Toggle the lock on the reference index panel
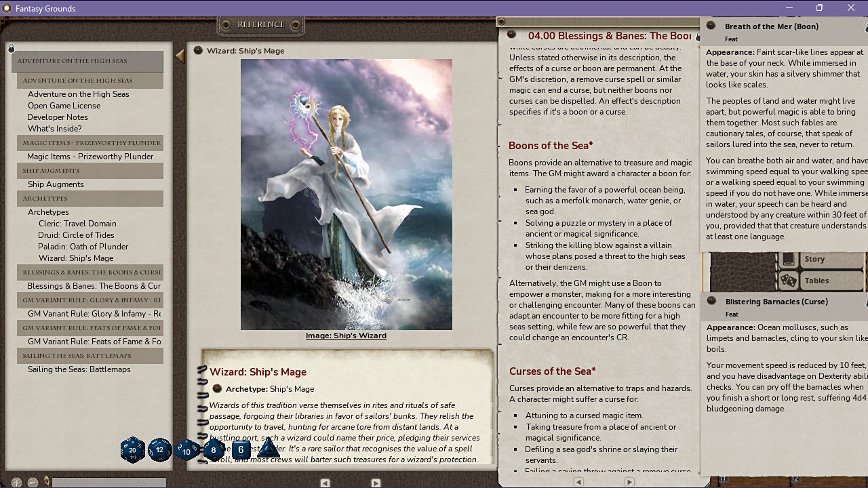868x488 pixels. tap(12, 48)
